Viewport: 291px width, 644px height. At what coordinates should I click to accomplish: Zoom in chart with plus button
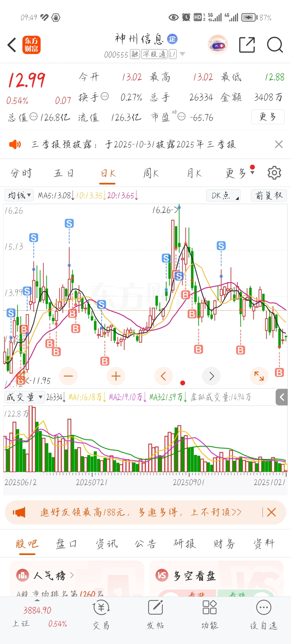[x=116, y=376]
